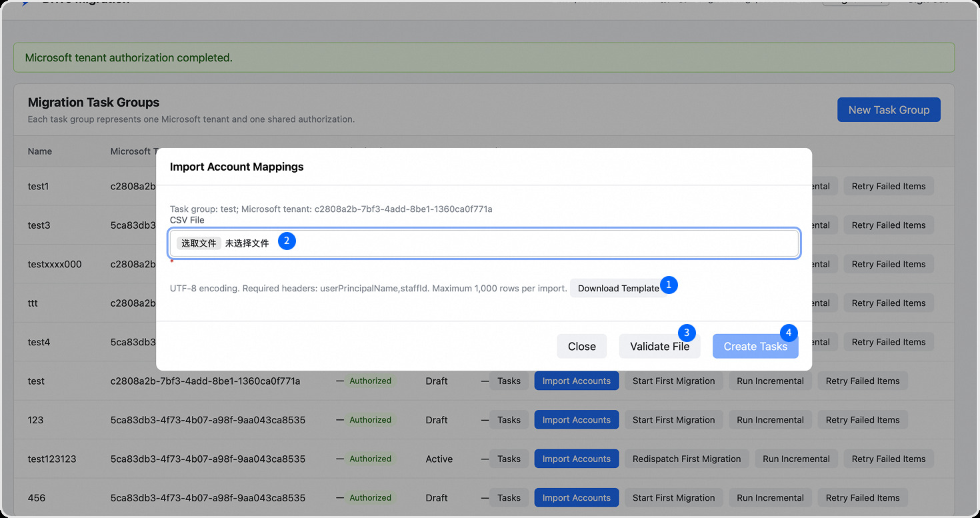
Task: Click Import Accounts in the 456 row
Action: pos(577,498)
